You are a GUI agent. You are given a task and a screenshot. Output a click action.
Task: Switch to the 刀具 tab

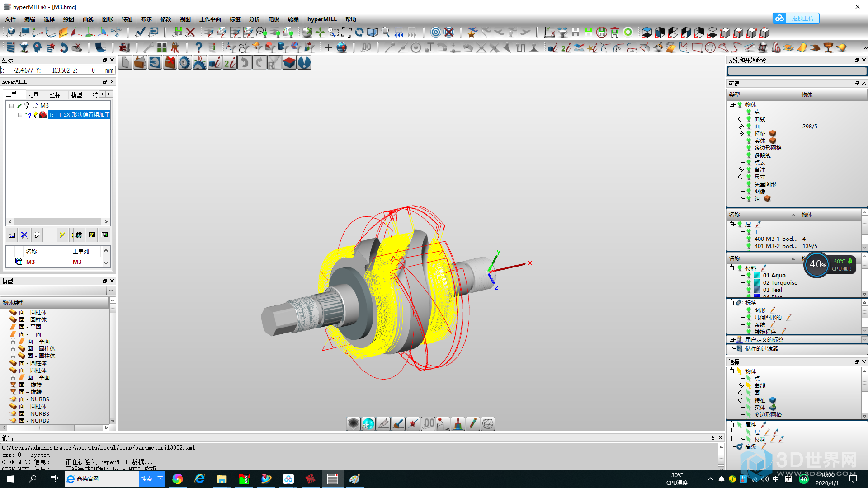pyautogui.click(x=33, y=94)
